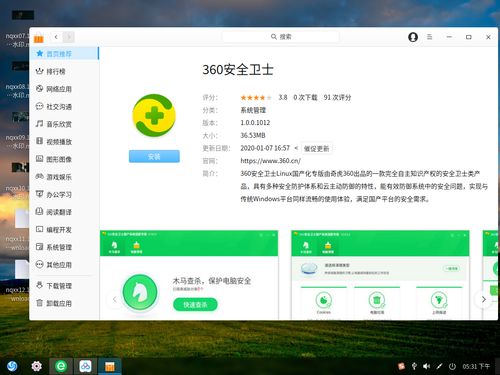Click the USB device tray icon

click(x=414, y=366)
